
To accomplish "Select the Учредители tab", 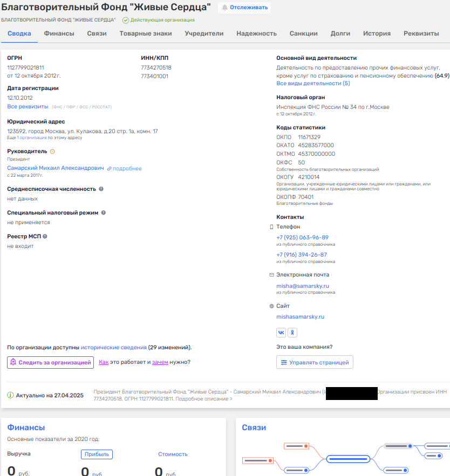I will coord(204,33).
